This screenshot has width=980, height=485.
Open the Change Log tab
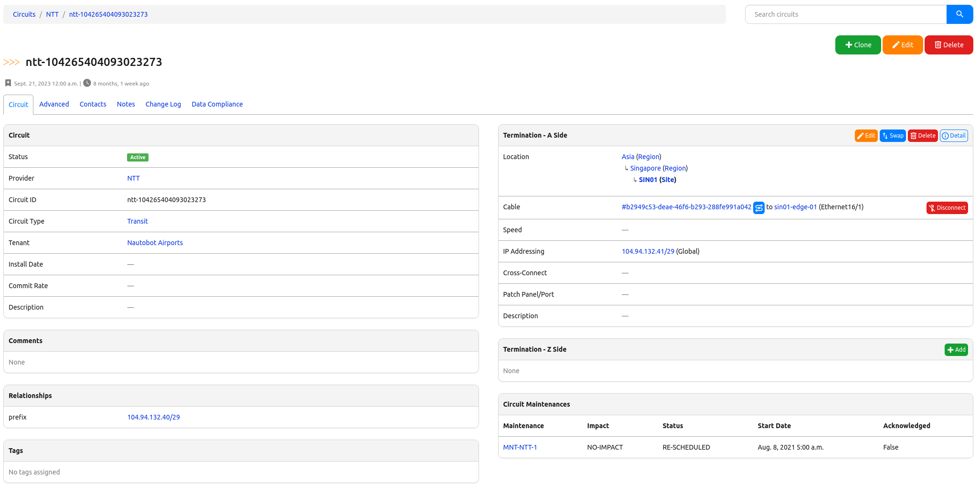click(x=163, y=104)
